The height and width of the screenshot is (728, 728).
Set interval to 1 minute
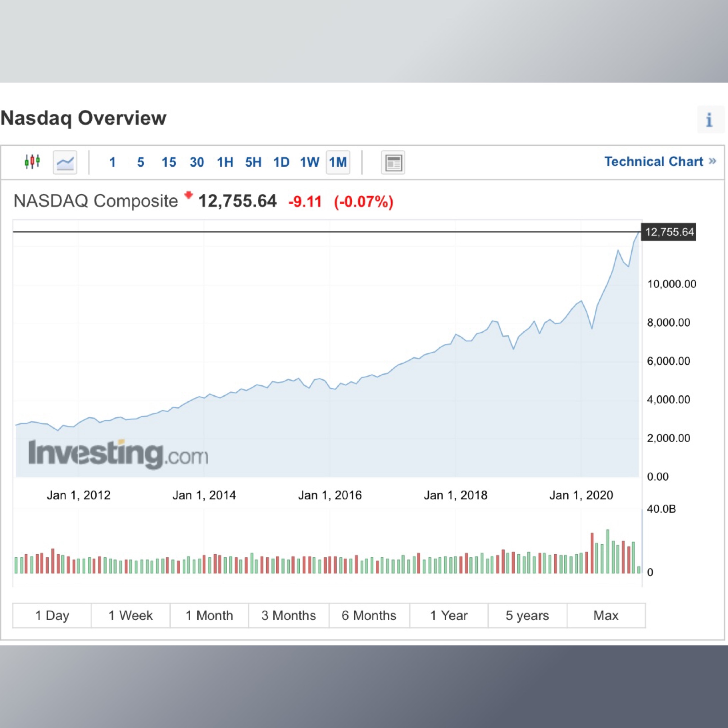pos(112,162)
